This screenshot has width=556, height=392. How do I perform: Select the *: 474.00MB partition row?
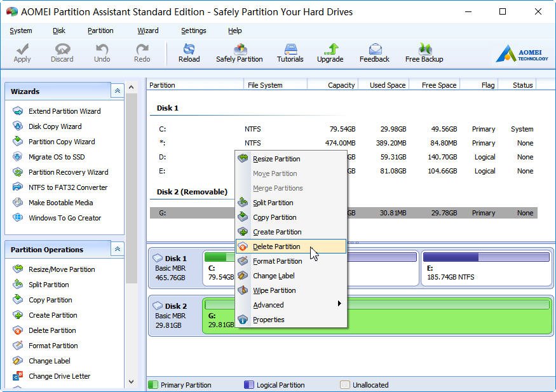pyautogui.click(x=344, y=143)
